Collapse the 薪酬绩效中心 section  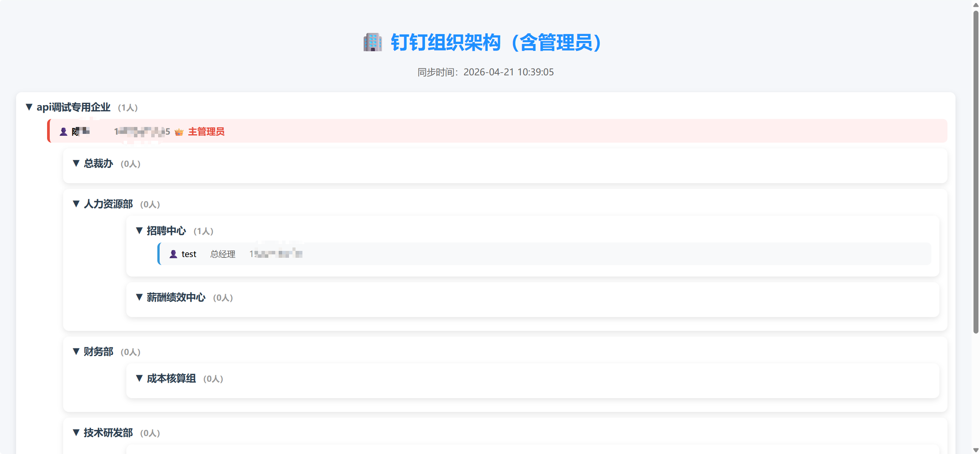pyautogui.click(x=139, y=297)
